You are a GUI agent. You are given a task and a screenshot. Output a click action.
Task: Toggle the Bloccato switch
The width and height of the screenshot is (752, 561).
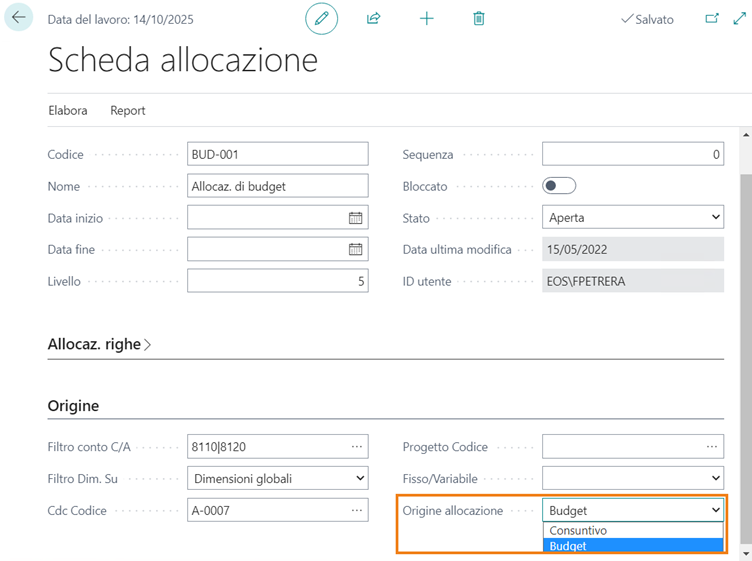click(559, 186)
